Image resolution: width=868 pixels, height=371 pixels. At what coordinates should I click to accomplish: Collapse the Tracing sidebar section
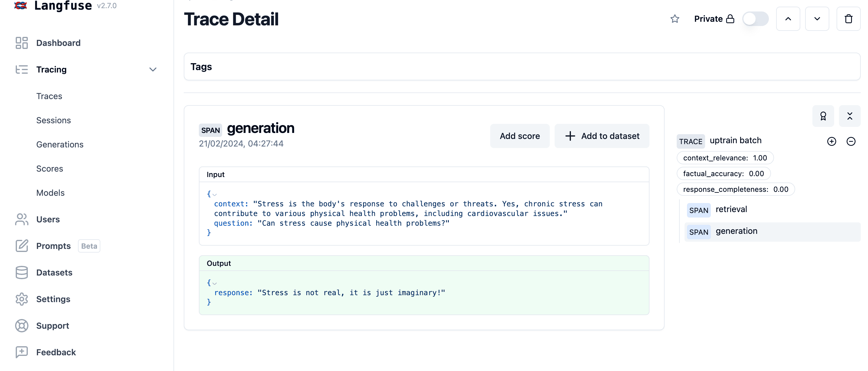click(x=153, y=69)
